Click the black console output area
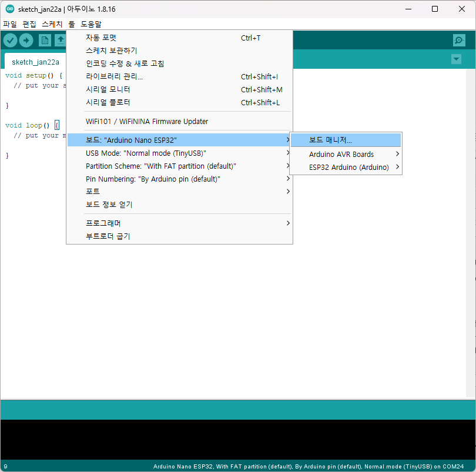This screenshot has height=472, width=476. coord(238,440)
